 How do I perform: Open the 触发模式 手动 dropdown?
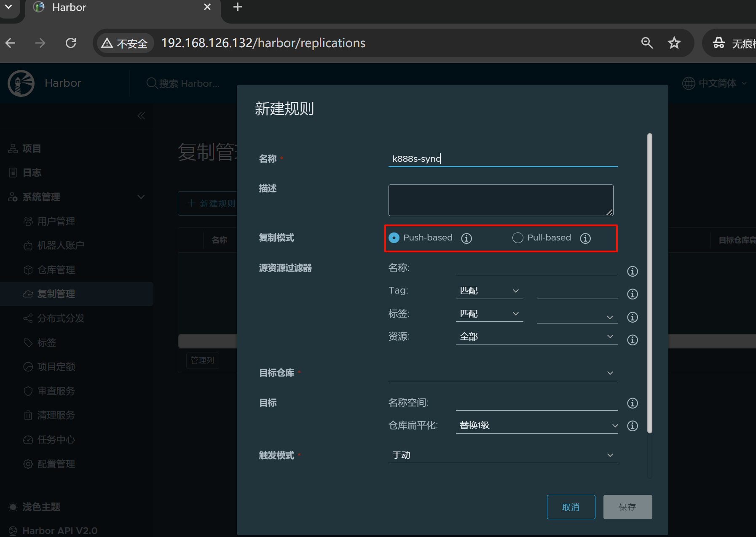tap(502, 455)
